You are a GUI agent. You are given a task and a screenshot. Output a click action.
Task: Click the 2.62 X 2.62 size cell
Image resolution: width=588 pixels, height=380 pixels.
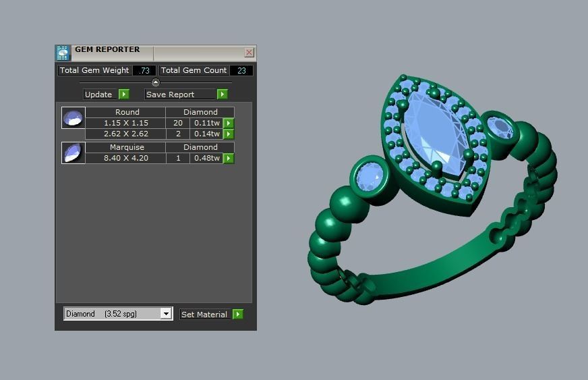click(x=126, y=134)
